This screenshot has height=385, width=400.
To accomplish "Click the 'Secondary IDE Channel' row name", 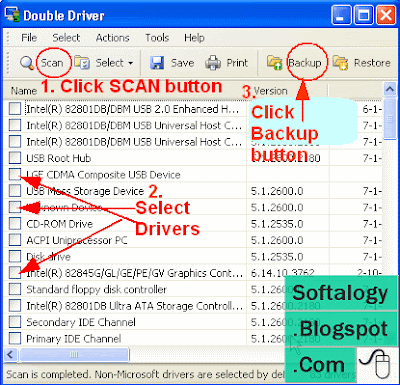I will [x=81, y=322].
